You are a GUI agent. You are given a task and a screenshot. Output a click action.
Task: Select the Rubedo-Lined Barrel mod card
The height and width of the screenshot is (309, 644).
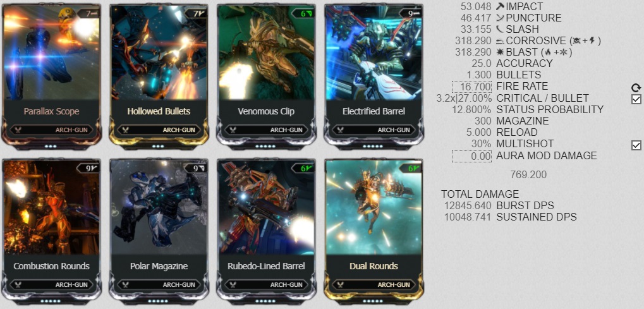point(266,231)
